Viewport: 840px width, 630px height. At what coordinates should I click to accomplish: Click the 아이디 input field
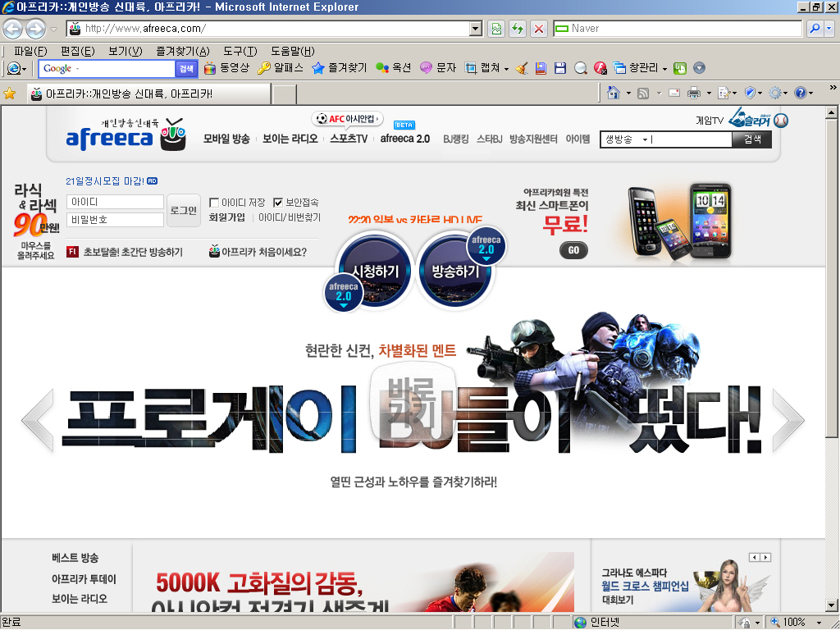tap(115, 202)
